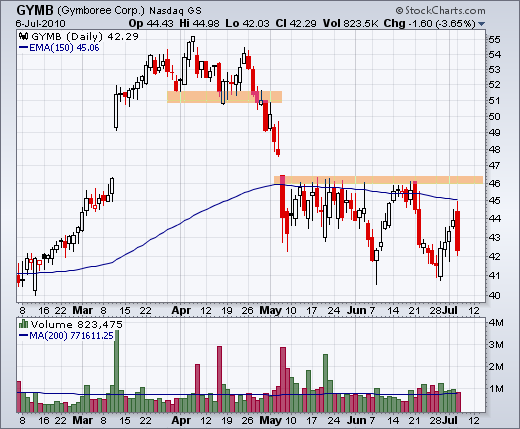
Task: Click the 40 price axis label
Action: [494, 295]
